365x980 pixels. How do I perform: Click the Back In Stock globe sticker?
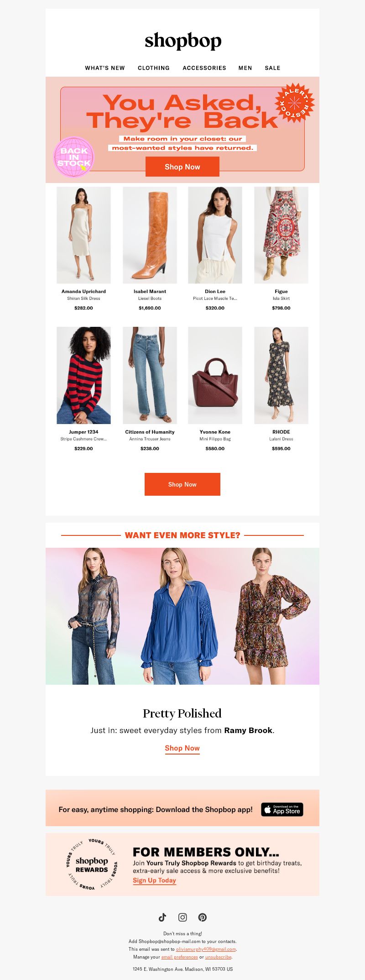pos(74,157)
